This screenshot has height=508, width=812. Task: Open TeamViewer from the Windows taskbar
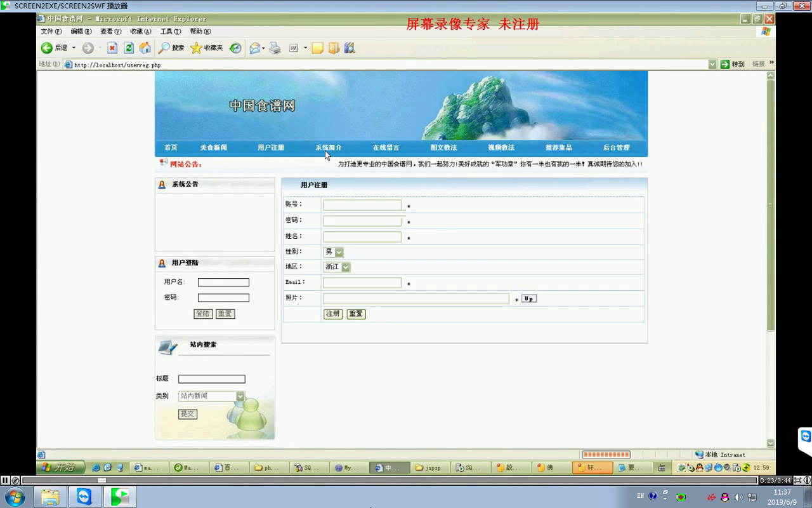84,497
